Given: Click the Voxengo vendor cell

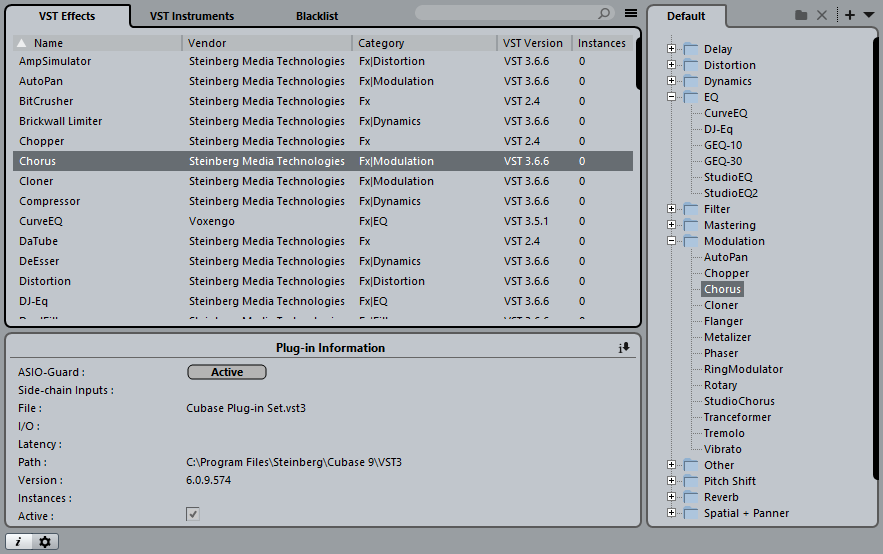Looking at the screenshot, I should [212, 221].
